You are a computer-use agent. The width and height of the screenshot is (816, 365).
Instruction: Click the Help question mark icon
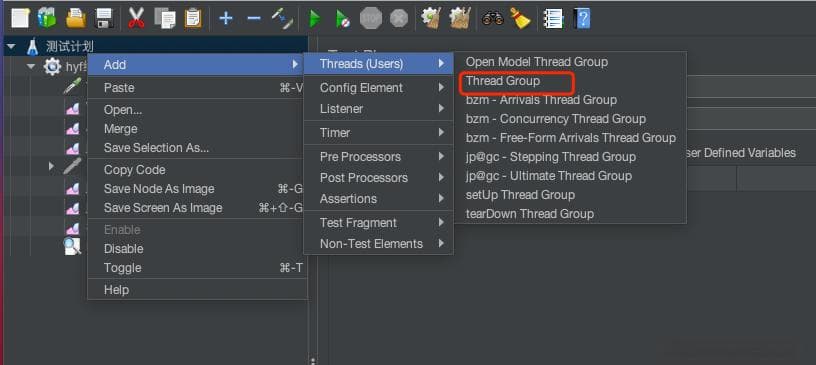click(582, 19)
